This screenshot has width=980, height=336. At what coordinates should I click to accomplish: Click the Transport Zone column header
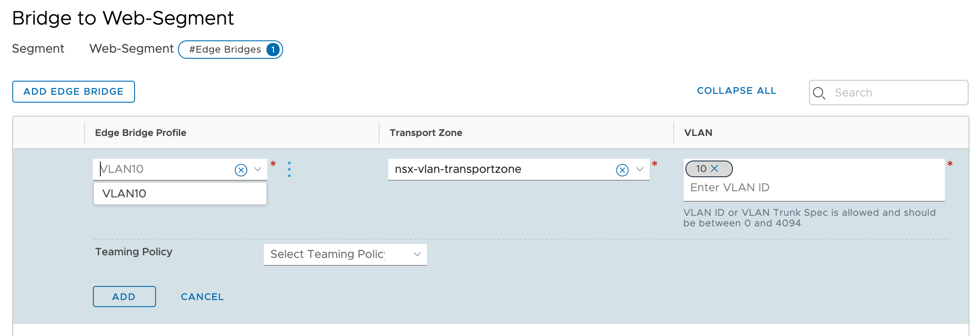pos(426,133)
